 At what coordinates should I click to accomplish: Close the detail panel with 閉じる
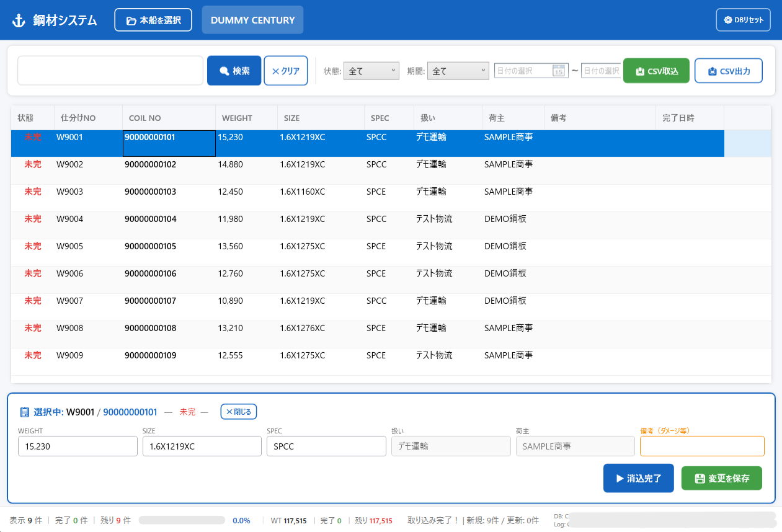[239, 412]
